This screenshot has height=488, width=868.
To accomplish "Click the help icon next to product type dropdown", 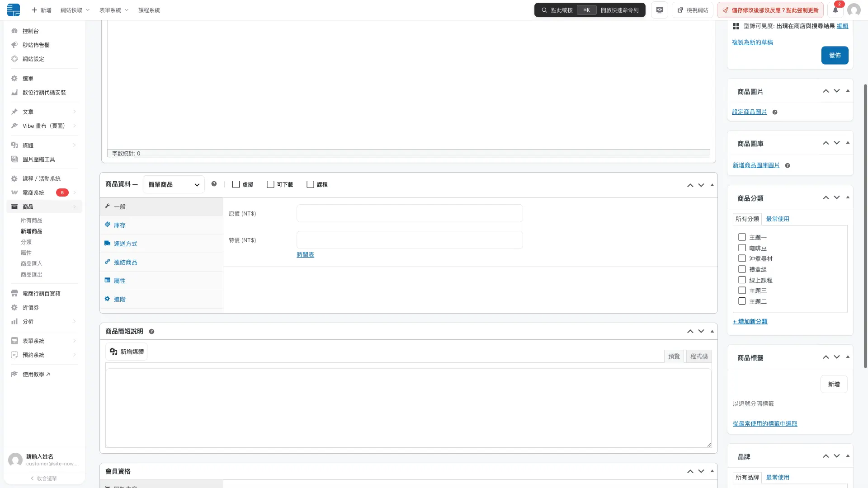I will tap(214, 184).
